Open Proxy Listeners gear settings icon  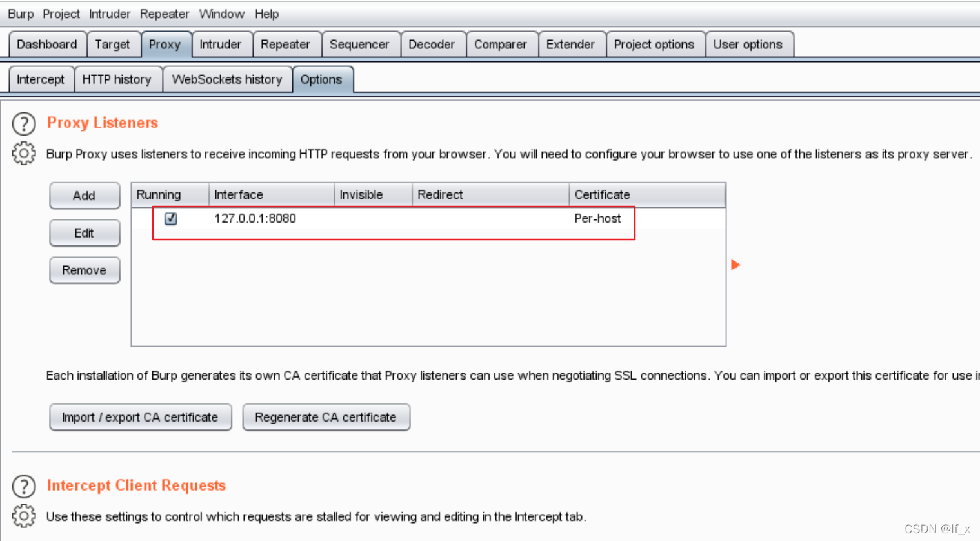24,154
